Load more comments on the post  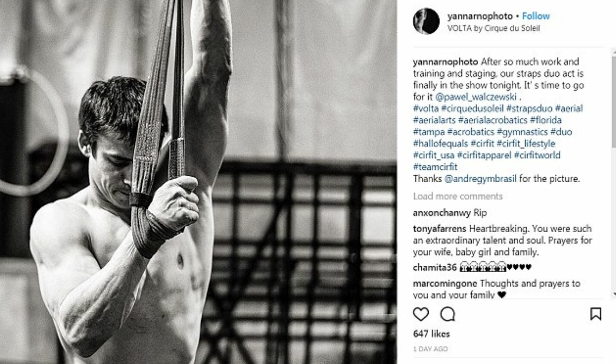tap(458, 196)
